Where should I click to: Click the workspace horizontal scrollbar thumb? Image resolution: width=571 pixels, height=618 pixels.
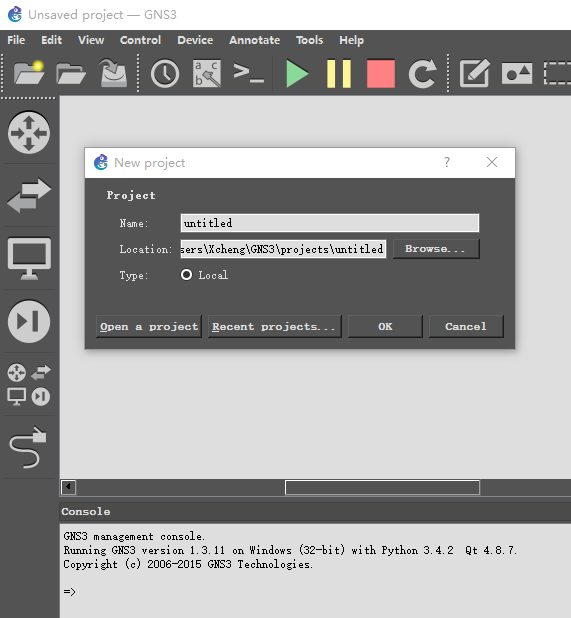click(x=382, y=488)
